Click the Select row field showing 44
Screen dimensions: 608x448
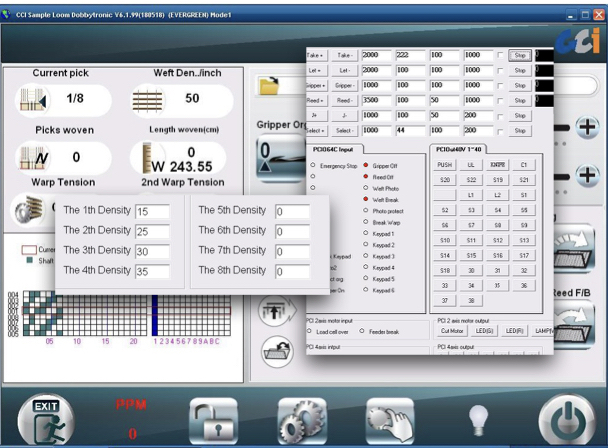tap(410, 131)
